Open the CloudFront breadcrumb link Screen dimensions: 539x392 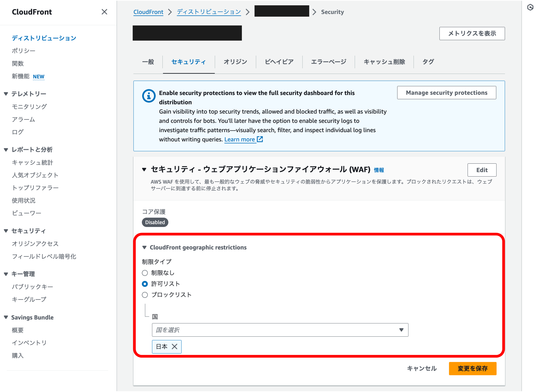click(148, 12)
